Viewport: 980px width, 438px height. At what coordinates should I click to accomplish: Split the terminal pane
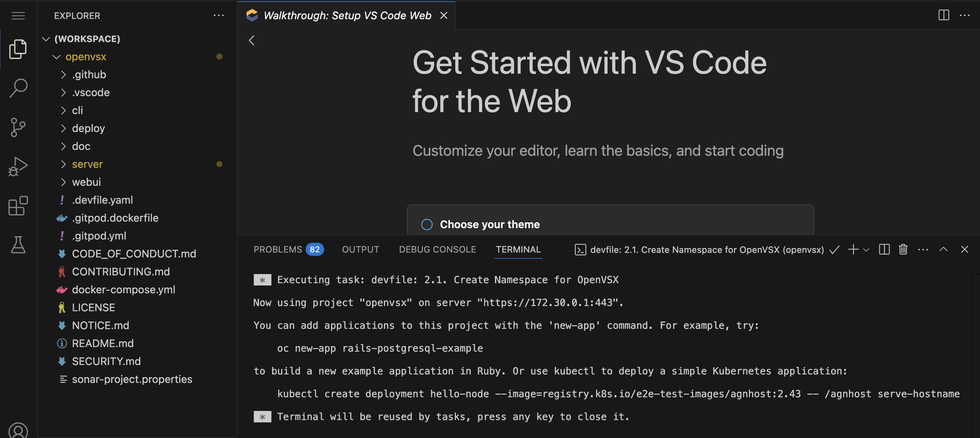click(884, 249)
